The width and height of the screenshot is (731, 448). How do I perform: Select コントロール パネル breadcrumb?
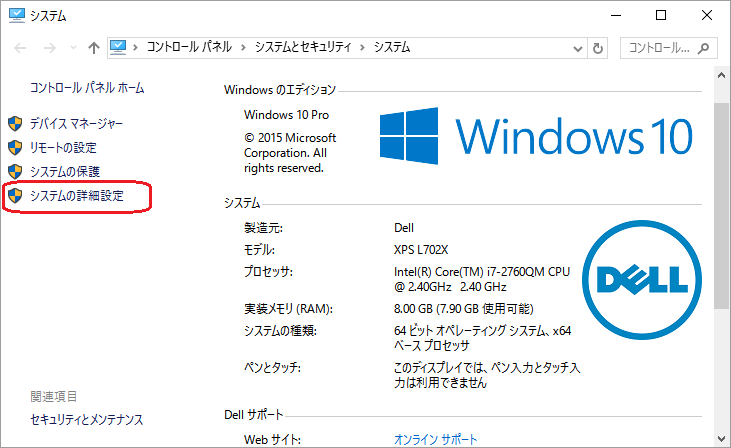click(x=189, y=47)
